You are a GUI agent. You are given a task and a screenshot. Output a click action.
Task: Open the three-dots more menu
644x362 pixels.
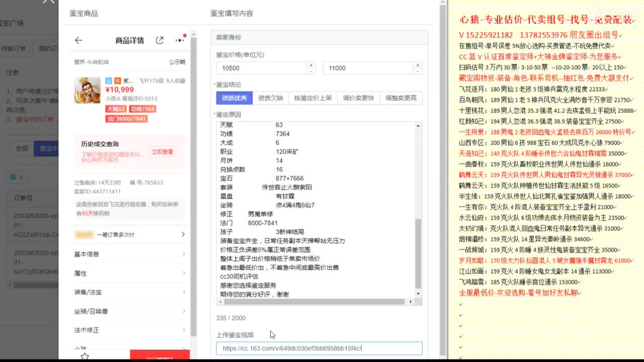(x=180, y=40)
